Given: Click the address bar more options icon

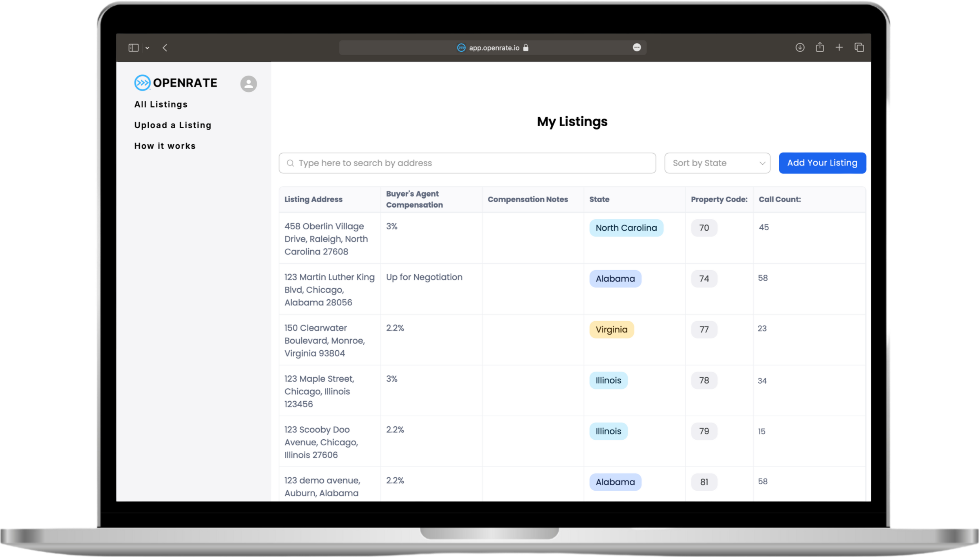Looking at the screenshot, I should pos(637,47).
